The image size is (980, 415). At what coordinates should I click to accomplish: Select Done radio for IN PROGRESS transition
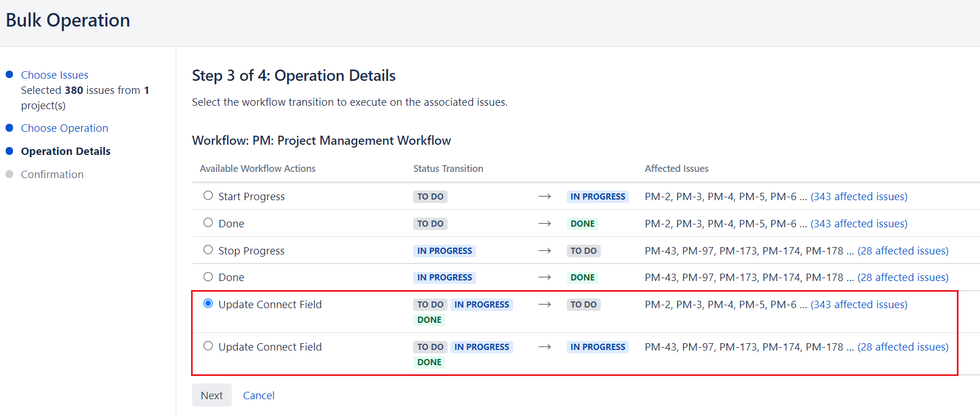tap(208, 276)
